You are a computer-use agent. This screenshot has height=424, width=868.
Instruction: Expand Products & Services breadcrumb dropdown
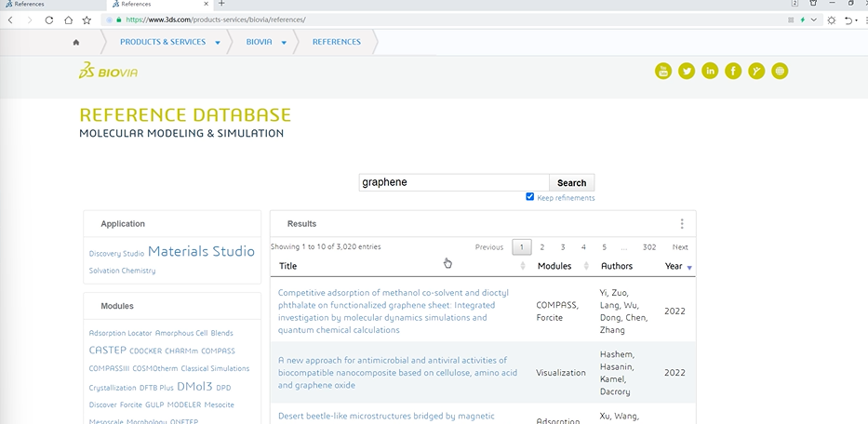(x=218, y=43)
